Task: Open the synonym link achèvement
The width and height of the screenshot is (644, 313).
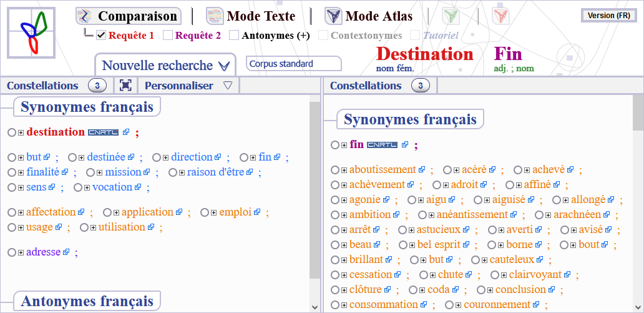Action: coord(377,185)
